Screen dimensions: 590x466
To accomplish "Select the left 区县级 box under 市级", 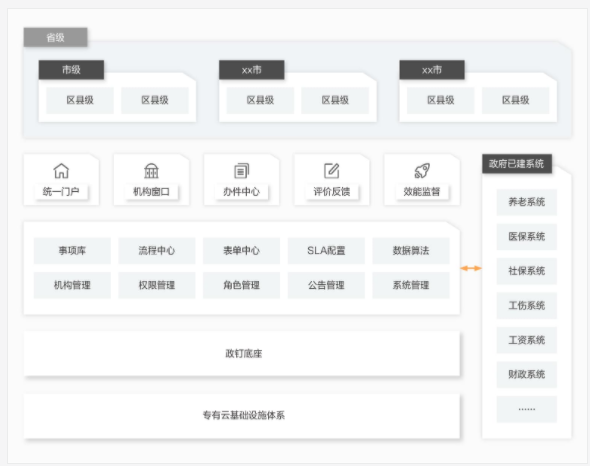I will click(x=80, y=100).
